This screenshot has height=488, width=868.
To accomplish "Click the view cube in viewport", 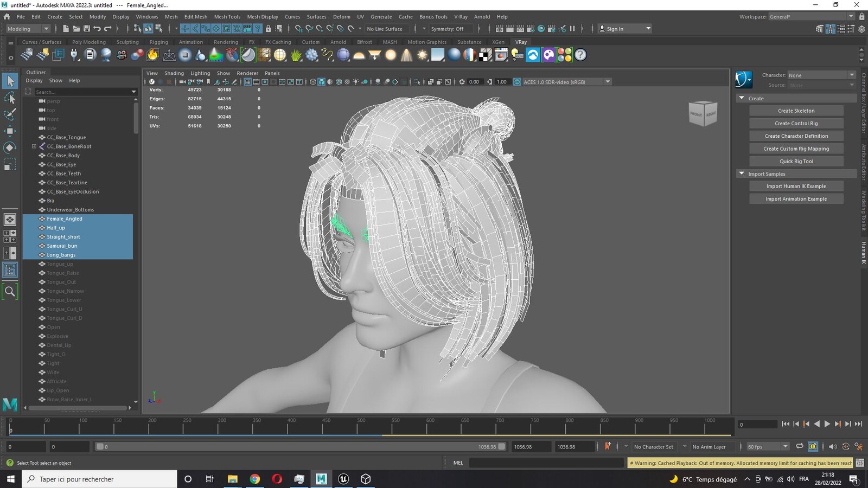I will pyautogui.click(x=703, y=113).
